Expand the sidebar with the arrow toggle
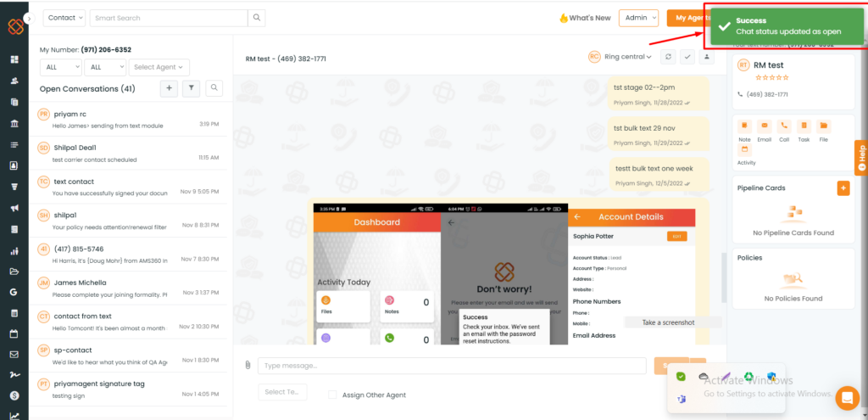 30,19
